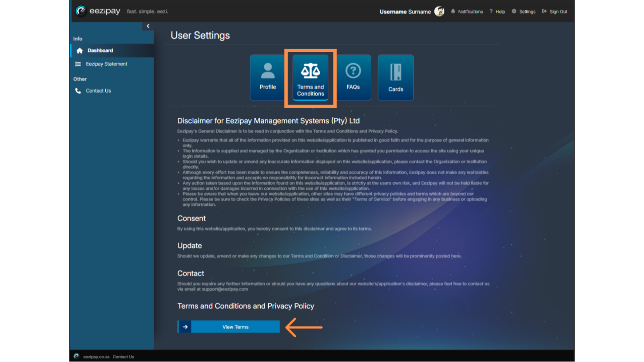Click the eezipay.co.za footer link
644x362 pixels.
pyautogui.click(x=96, y=357)
